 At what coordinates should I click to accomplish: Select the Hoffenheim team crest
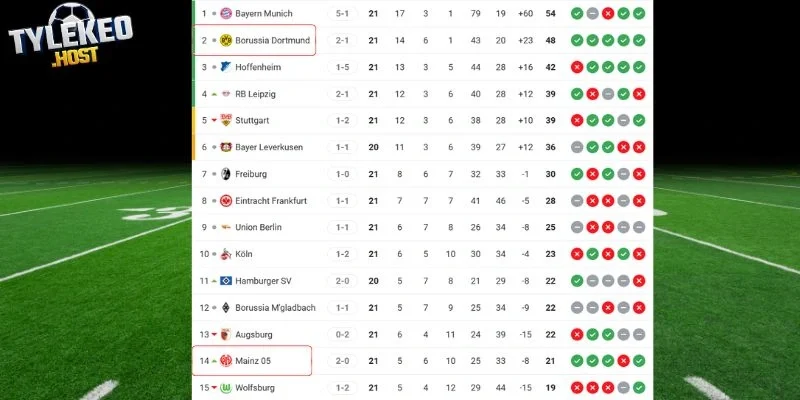click(x=225, y=67)
